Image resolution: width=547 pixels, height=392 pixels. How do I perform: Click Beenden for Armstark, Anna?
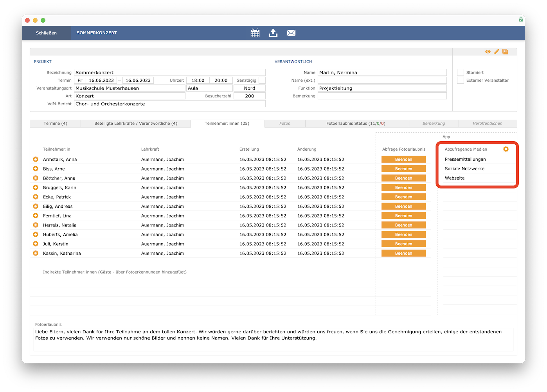[404, 159]
